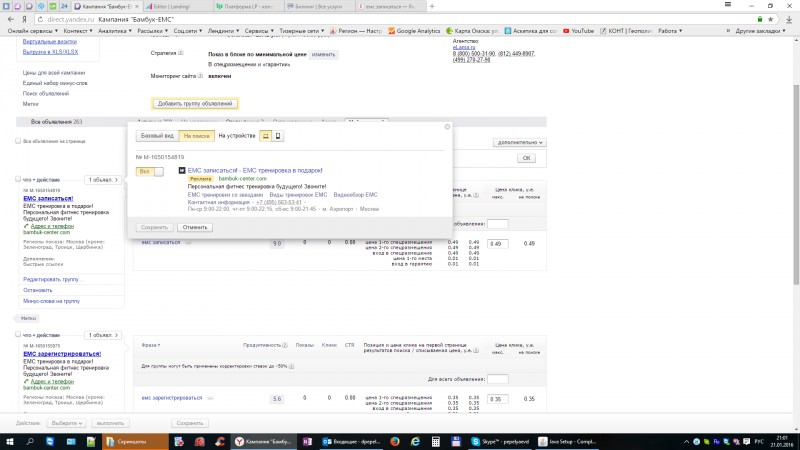Open 'Аналитика' bookmarks folder

pos(115,31)
